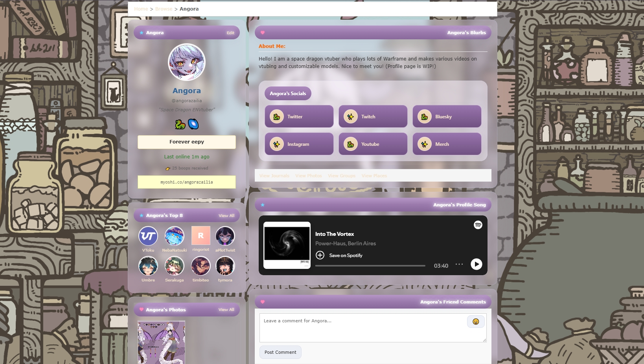Viewport: 644px width, 364px height.
Task: Click the Save on Spotify plus icon
Action: [x=320, y=255]
